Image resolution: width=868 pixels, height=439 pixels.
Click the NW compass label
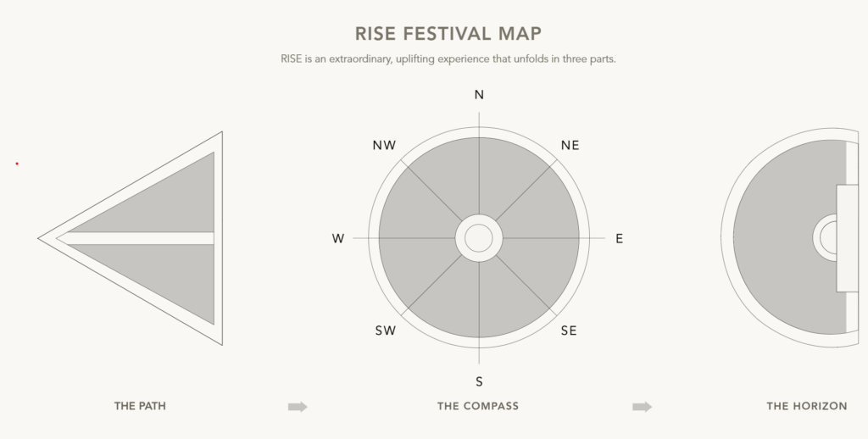384,146
